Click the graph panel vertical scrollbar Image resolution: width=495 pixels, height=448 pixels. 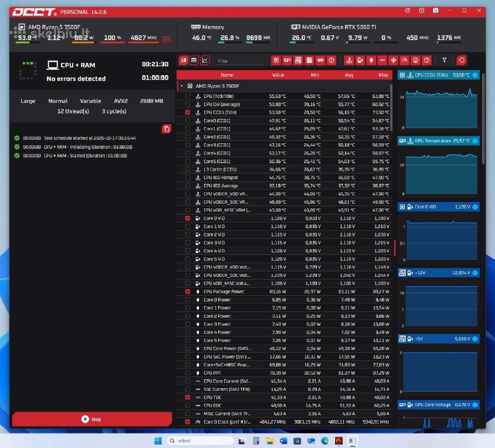coord(484,118)
